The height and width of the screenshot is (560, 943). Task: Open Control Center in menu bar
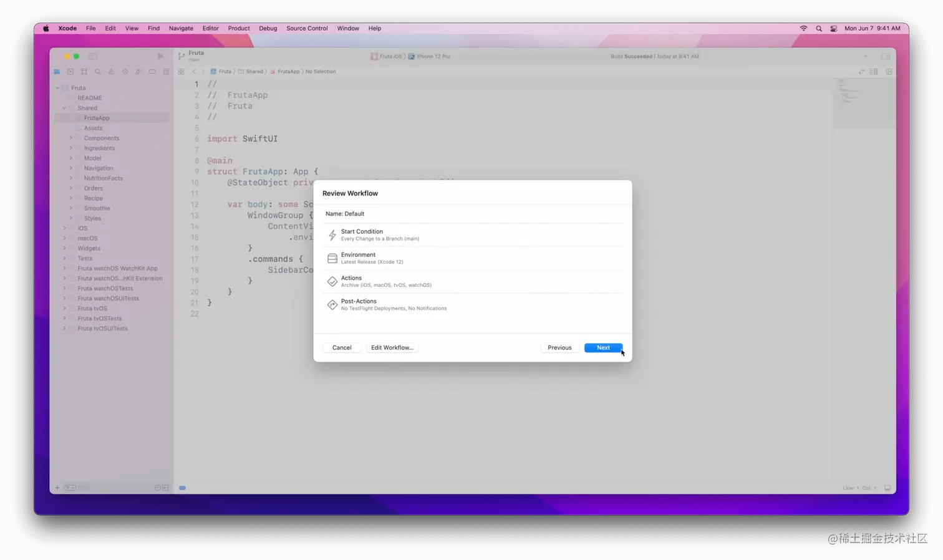click(834, 28)
